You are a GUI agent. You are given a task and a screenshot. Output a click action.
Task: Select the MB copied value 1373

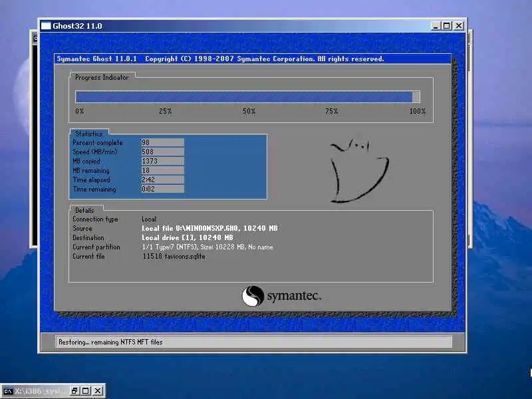(162, 161)
